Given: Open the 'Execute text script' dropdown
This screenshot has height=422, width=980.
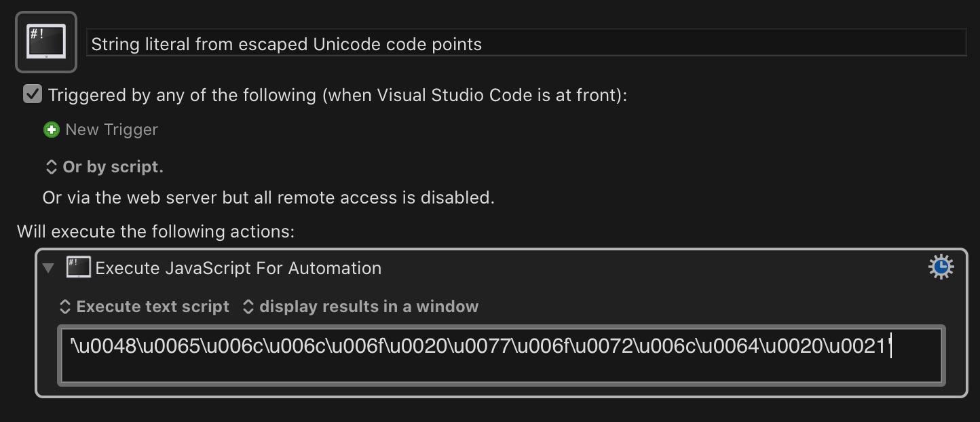Looking at the screenshot, I should [x=143, y=307].
